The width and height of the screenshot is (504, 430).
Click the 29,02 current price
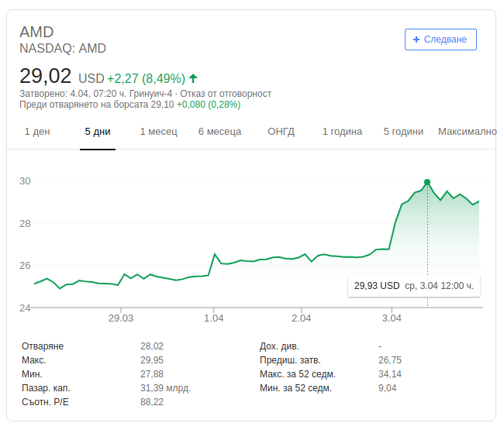[45, 76]
